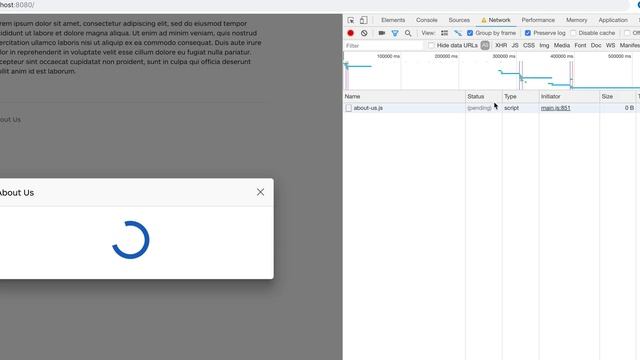Click the browser address bar URL

(17, 5)
